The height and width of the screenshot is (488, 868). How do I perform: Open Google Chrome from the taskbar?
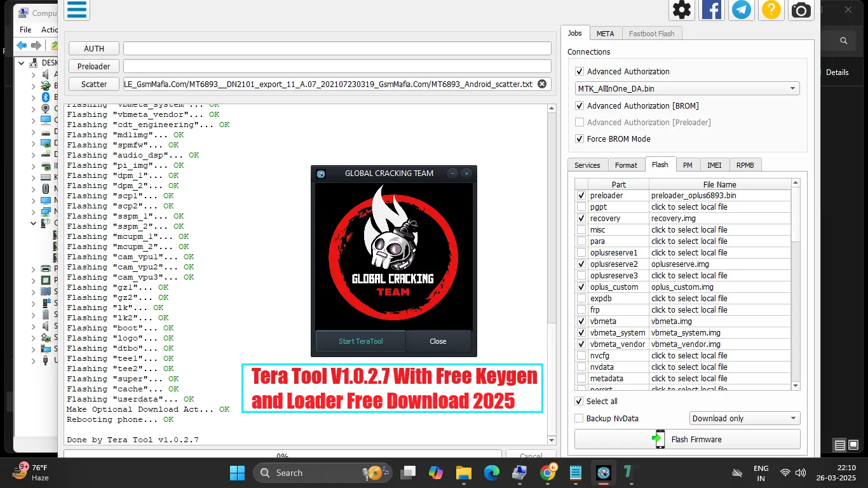pyautogui.click(x=548, y=473)
